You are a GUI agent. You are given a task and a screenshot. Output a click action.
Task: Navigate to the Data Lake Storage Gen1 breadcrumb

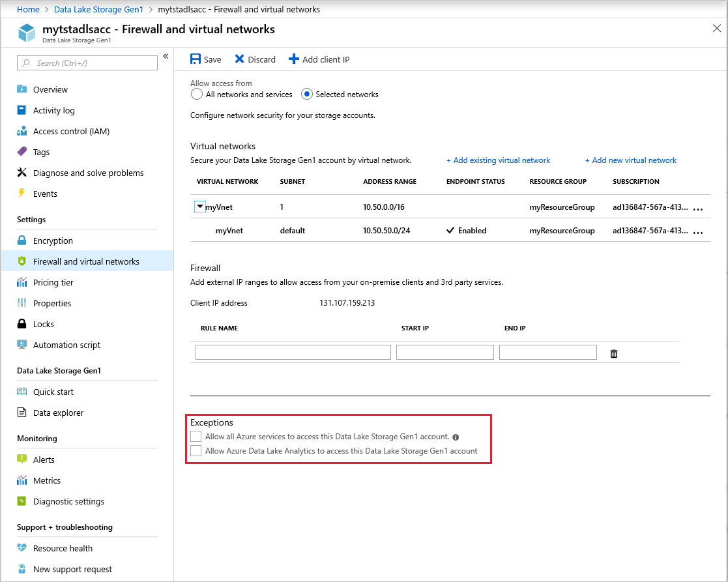(x=98, y=10)
